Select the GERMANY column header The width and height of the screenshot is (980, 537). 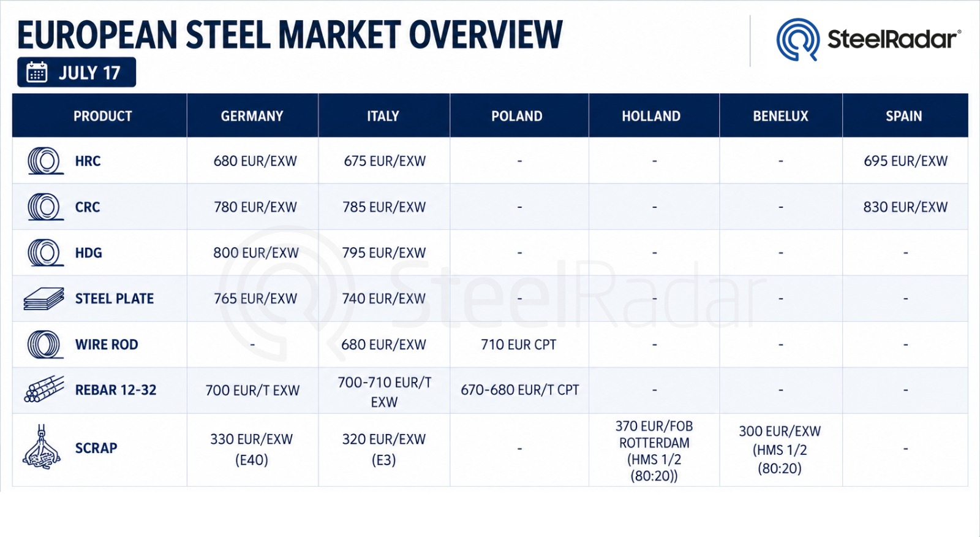click(x=252, y=116)
